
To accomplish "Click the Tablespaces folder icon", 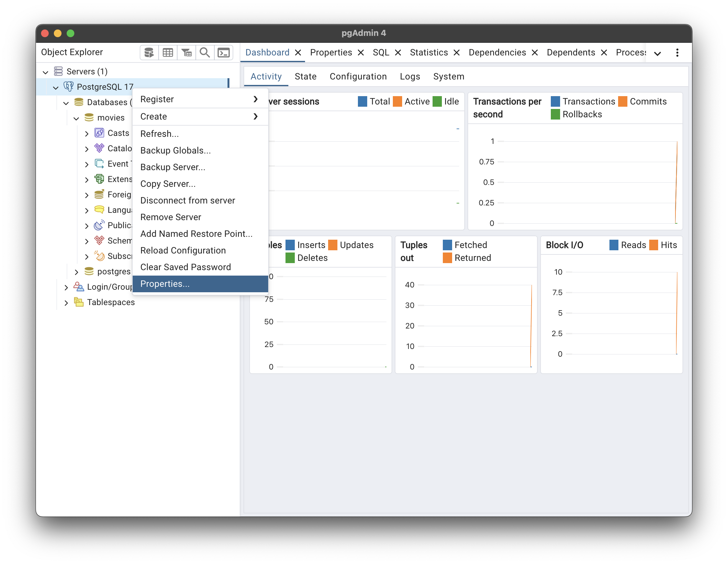I will click(79, 302).
